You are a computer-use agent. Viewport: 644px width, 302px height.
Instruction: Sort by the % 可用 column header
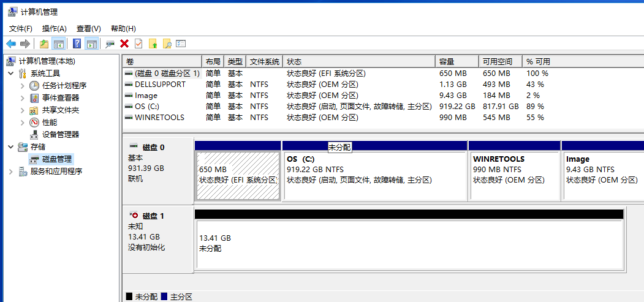[x=583, y=61]
